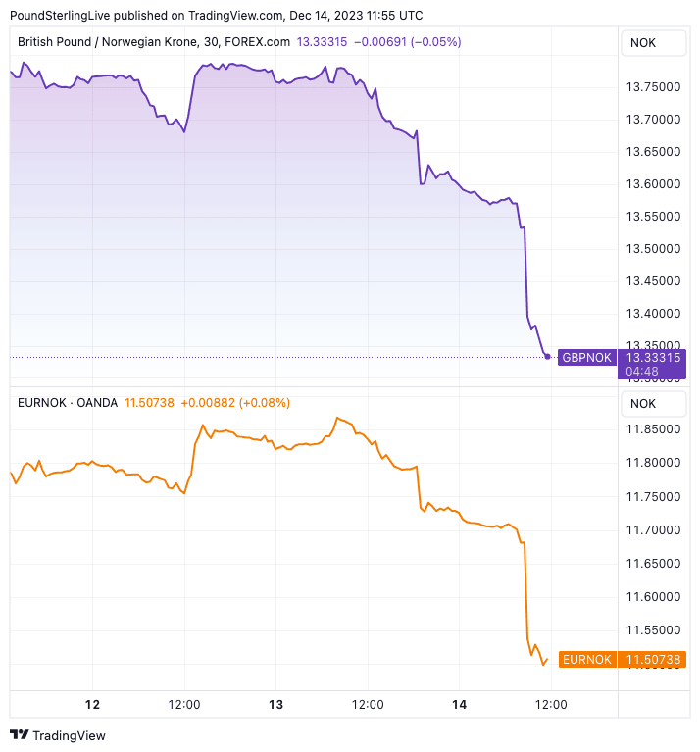Select the orange 11.50738 price tag
Viewport: 700px width, 752px height.
[x=653, y=660]
